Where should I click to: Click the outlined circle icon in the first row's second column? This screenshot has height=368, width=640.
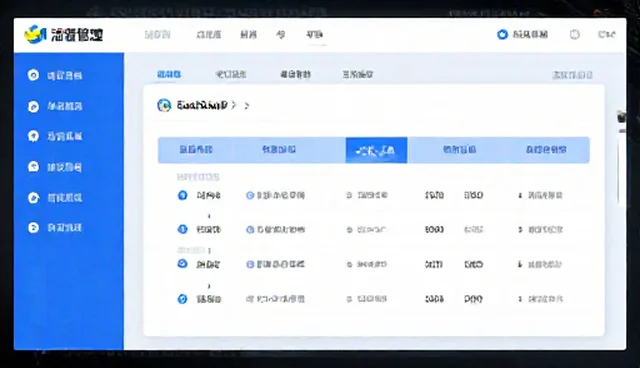tap(250, 195)
